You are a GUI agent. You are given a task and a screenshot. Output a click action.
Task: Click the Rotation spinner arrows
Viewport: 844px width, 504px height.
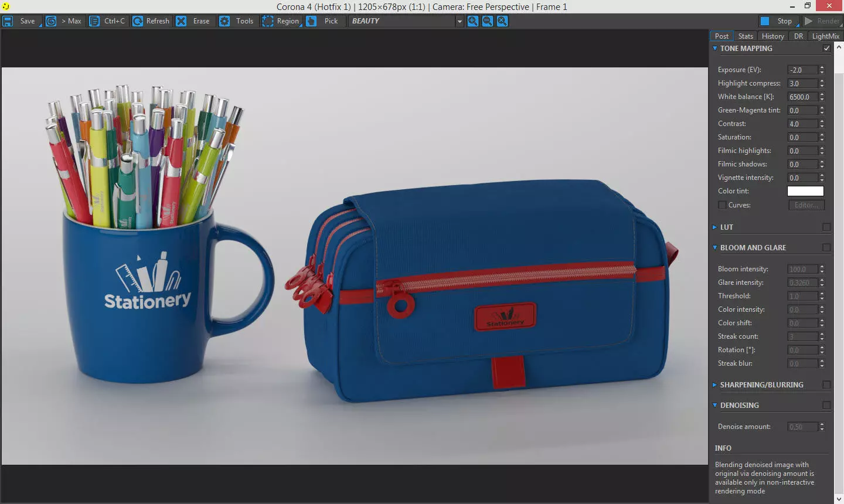pos(822,350)
